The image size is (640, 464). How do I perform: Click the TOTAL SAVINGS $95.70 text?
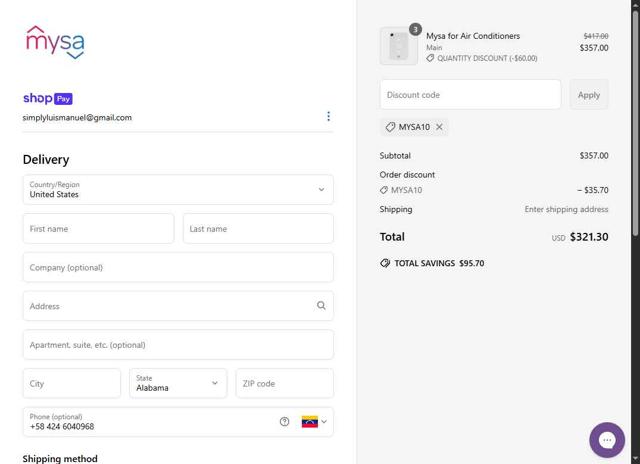pyautogui.click(x=439, y=263)
